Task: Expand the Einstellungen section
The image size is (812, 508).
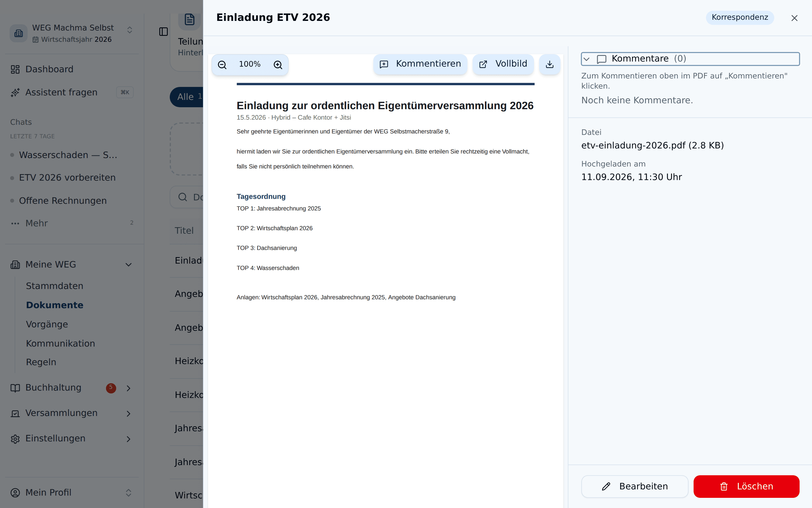Action: tap(72, 439)
